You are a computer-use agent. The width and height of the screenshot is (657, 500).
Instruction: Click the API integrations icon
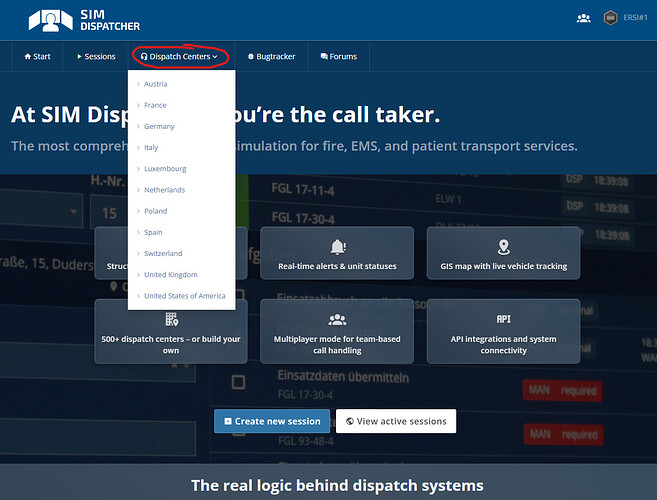(503, 319)
